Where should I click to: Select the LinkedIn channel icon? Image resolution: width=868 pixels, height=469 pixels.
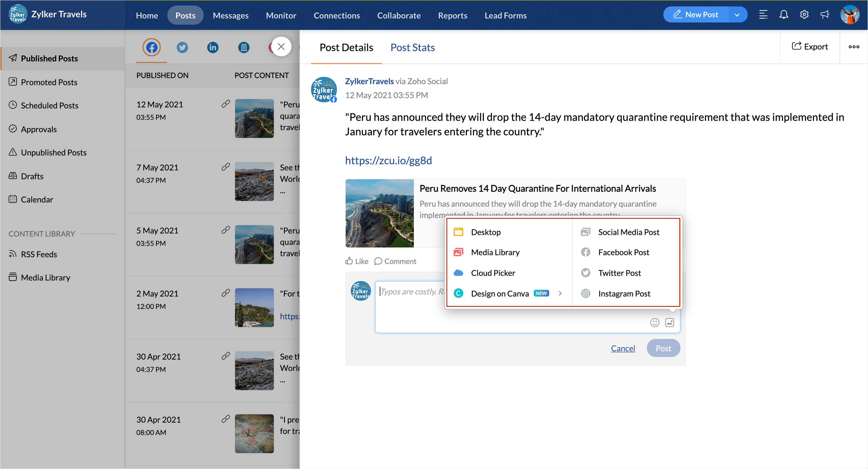pyautogui.click(x=212, y=47)
